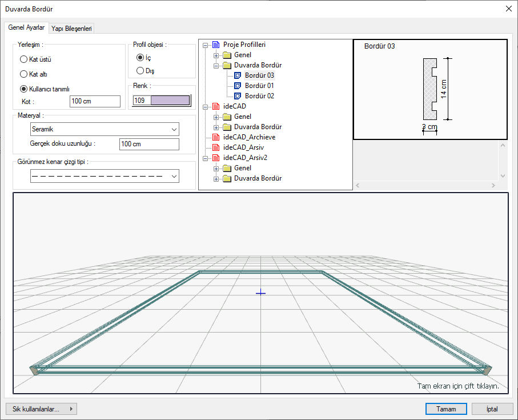This screenshot has width=518, height=420.
Task: Click the İptal button
Action: coord(492,409)
